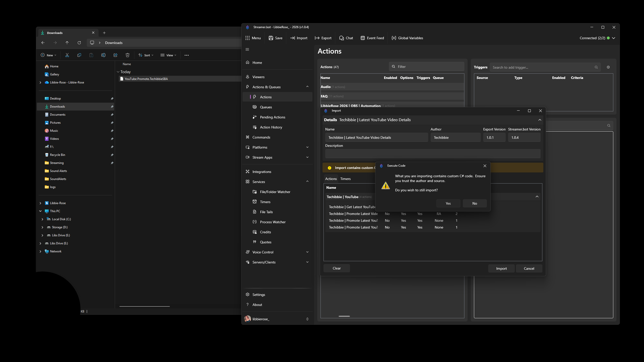Viewport: 644px width, 362px height.
Task: Open Credits in the sidebar
Action: [x=277, y=232]
